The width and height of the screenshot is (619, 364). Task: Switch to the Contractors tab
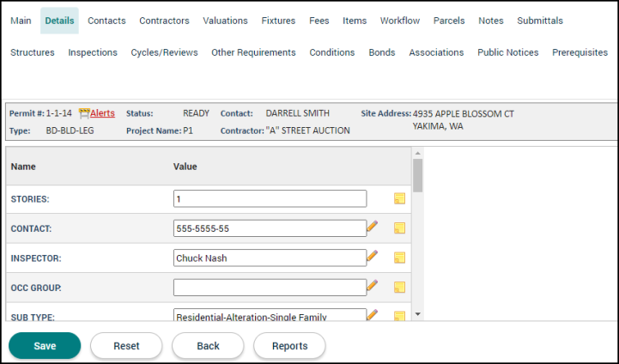[164, 21]
